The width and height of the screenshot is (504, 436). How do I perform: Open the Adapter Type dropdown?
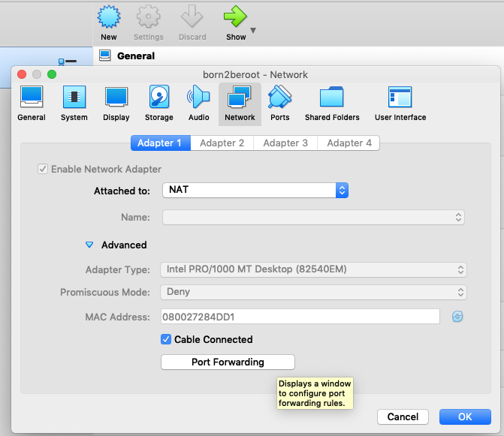tap(313, 269)
